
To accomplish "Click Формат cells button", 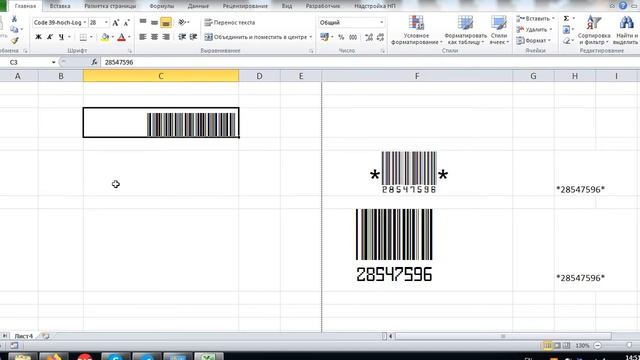I will point(533,40).
